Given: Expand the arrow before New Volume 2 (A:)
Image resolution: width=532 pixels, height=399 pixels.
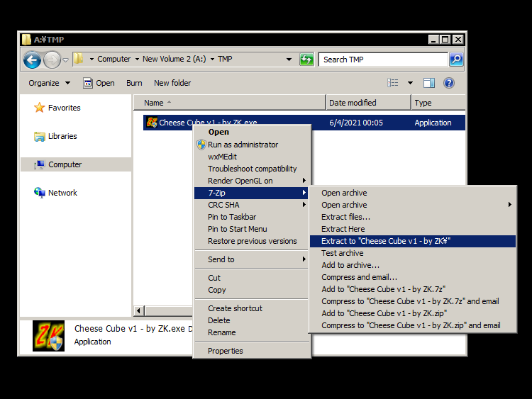Looking at the screenshot, I should pyautogui.click(x=137, y=60).
